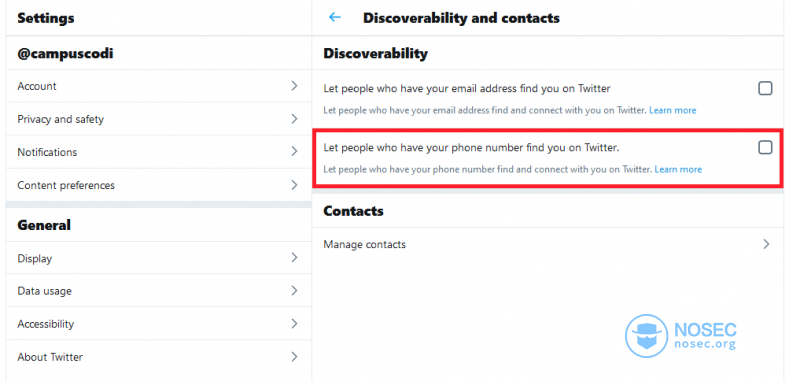Tick the phone number discoverability checkbox
The height and width of the screenshot is (382, 789).
[x=765, y=147]
